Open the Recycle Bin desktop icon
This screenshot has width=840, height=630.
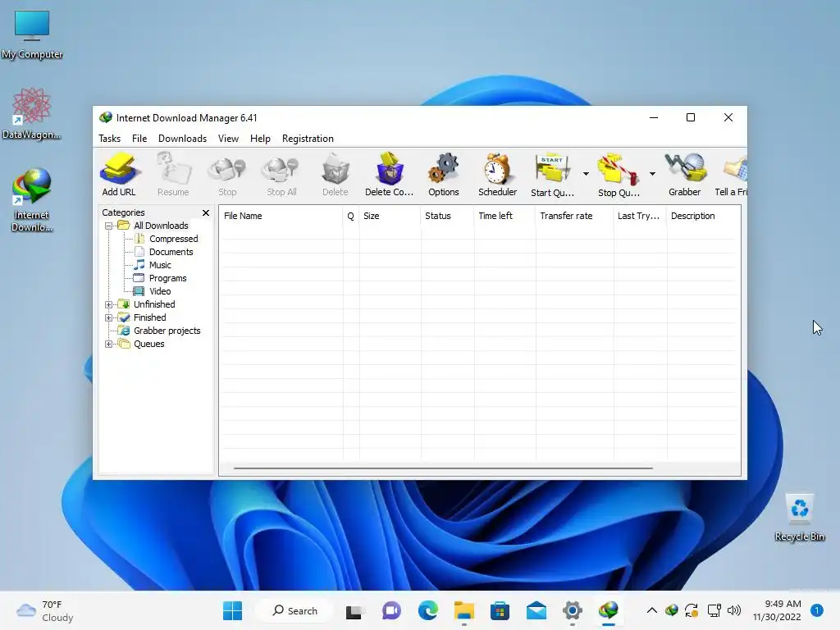pos(799,518)
